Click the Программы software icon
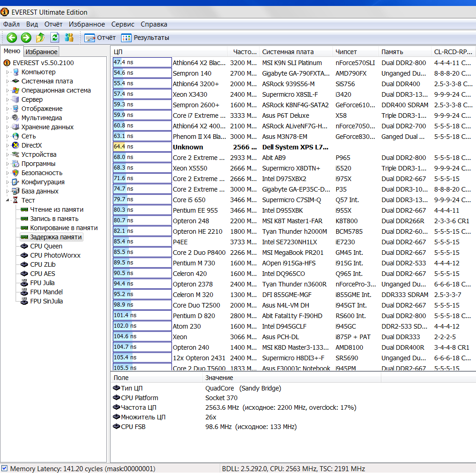Viewport: 476px width, 473px height. coord(16,164)
